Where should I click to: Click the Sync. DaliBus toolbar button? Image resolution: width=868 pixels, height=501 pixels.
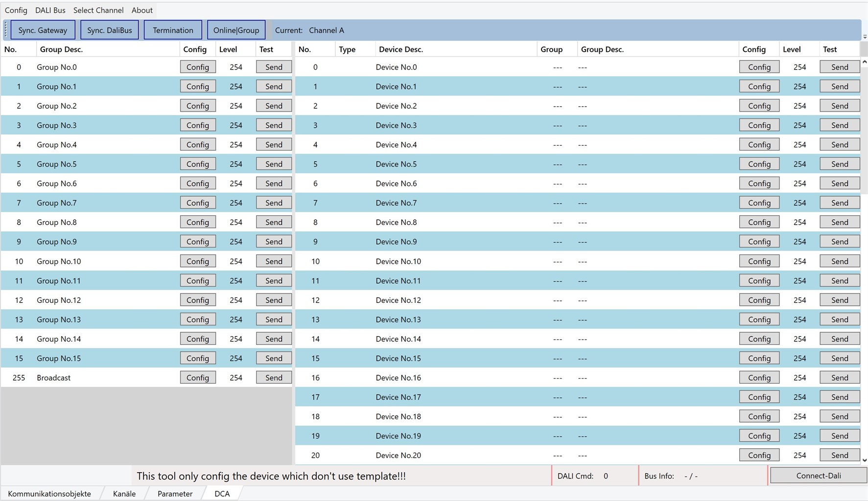[110, 30]
